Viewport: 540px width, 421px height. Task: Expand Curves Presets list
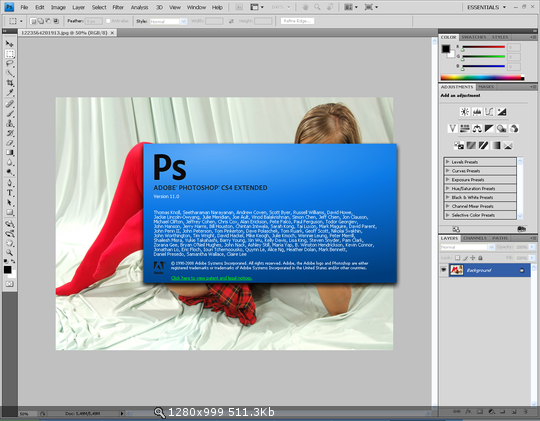448,171
